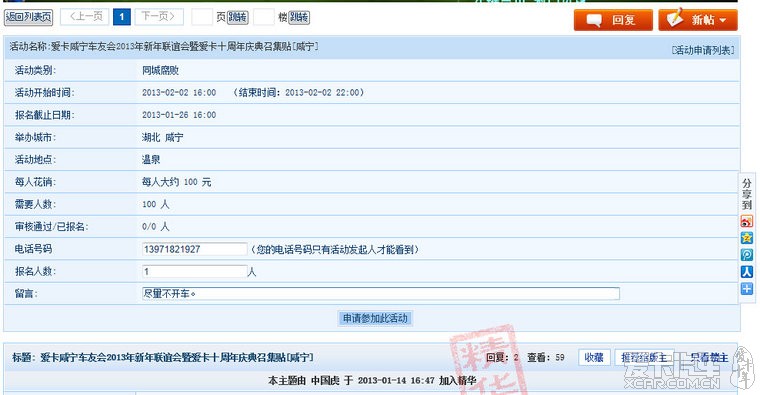Viewport: 760px width, 395px height.
Task: Open 活动申请列表 link
Action: pos(703,50)
